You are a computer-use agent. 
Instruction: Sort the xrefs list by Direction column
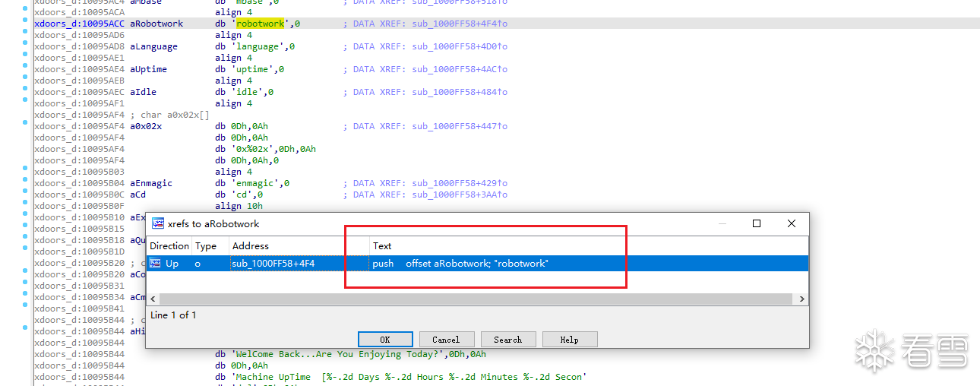pyautogui.click(x=169, y=246)
